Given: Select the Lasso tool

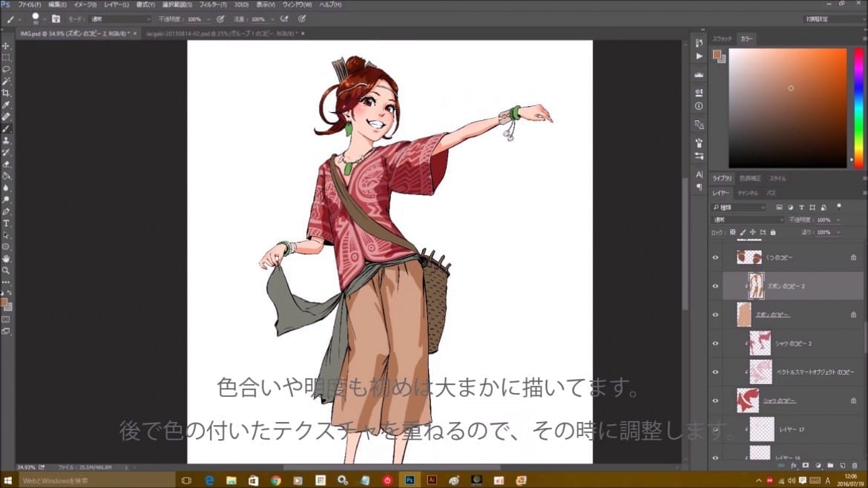Looking at the screenshot, I should (x=6, y=69).
